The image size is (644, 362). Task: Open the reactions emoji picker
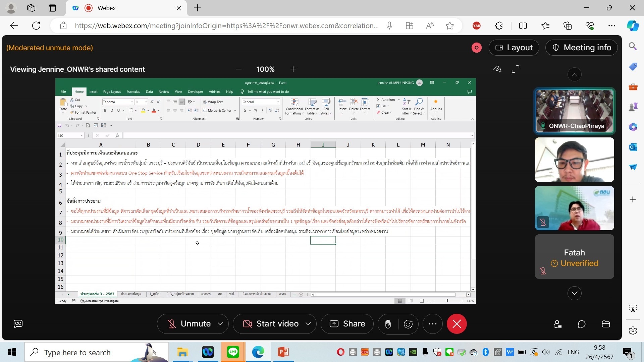(408, 324)
